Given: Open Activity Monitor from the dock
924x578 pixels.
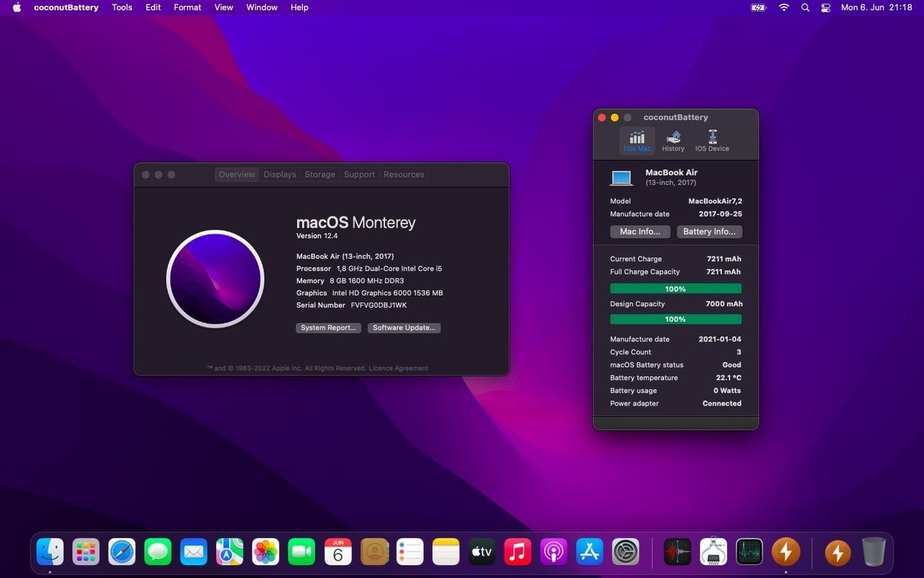Looking at the screenshot, I should coord(749,552).
